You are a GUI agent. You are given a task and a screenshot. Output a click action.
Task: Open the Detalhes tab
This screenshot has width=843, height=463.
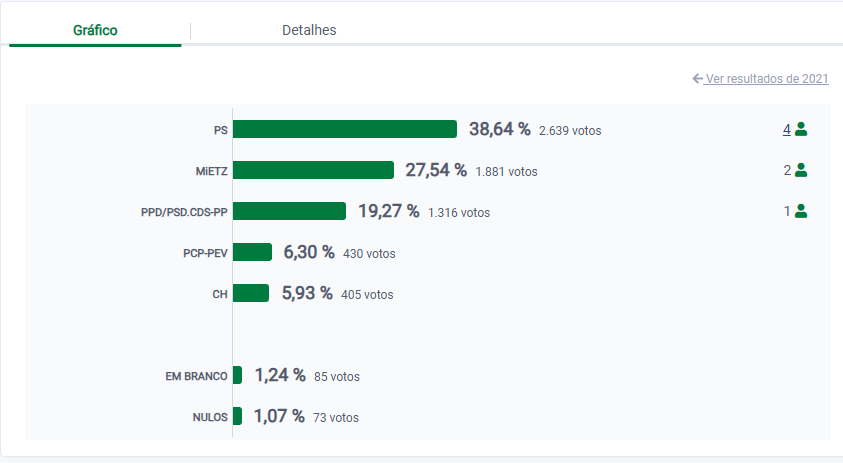click(x=309, y=30)
